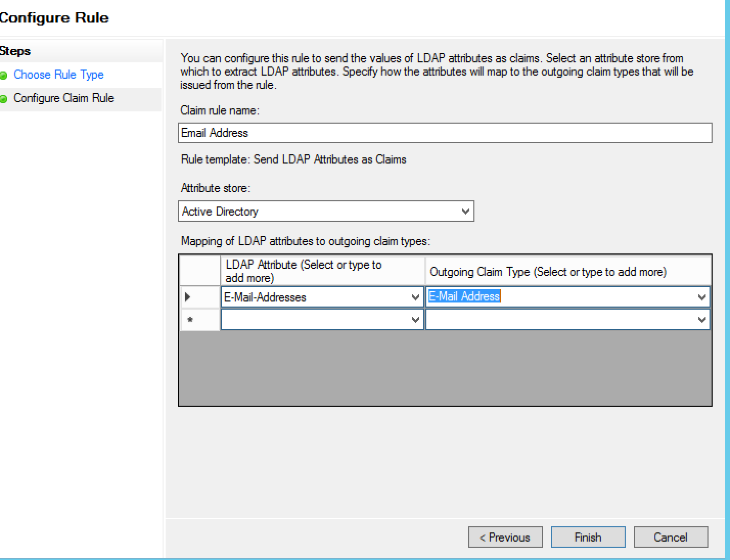Cancel the rule configuration
Viewport: 730px width, 560px height.
pyautogui.click(x=671, y=537)
